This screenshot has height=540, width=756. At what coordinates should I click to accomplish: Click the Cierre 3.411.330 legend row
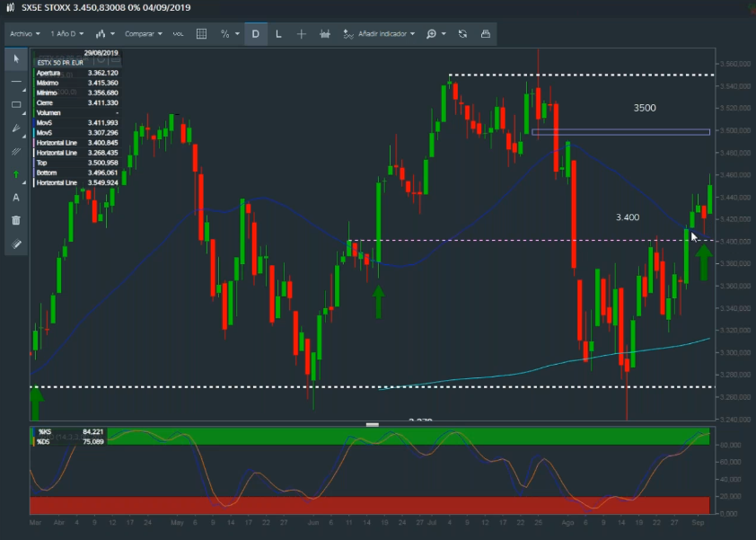click(76, 102)
